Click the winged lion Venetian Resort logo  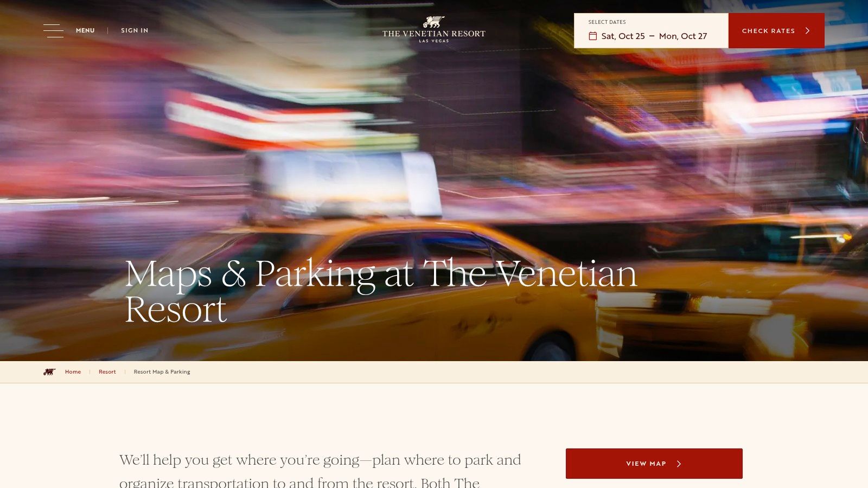pos(434,29)
